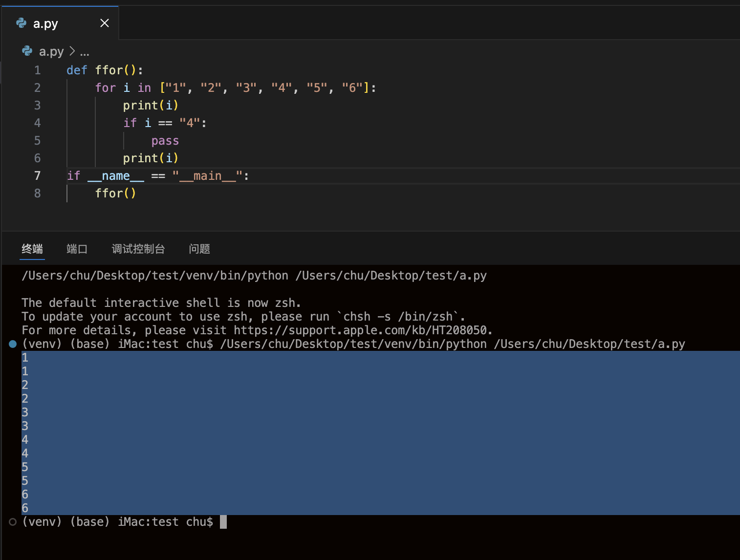The width and height of the screenshot is (740, 560).
Task: Select a.py in the breadcrumb path
Action: (x=51, y=51)
